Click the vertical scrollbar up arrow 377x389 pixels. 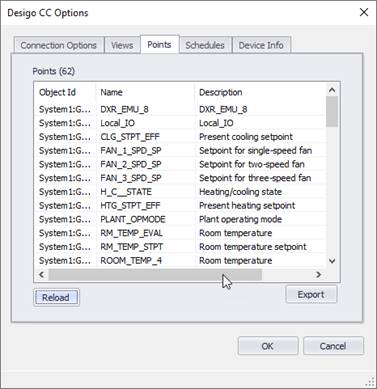pyautogui.click(x=332, y=90)
